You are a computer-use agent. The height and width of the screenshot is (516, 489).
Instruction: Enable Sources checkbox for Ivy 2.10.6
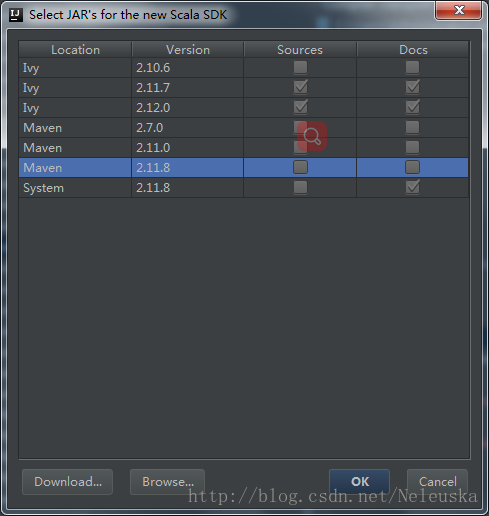click(x=300, y=67)
